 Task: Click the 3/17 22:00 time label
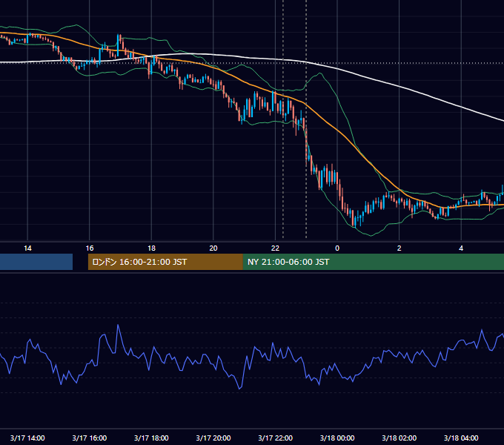tap(276, 438)
